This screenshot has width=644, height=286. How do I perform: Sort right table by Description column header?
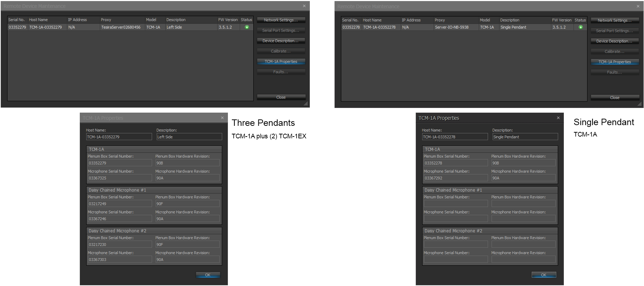pos(525,20)
